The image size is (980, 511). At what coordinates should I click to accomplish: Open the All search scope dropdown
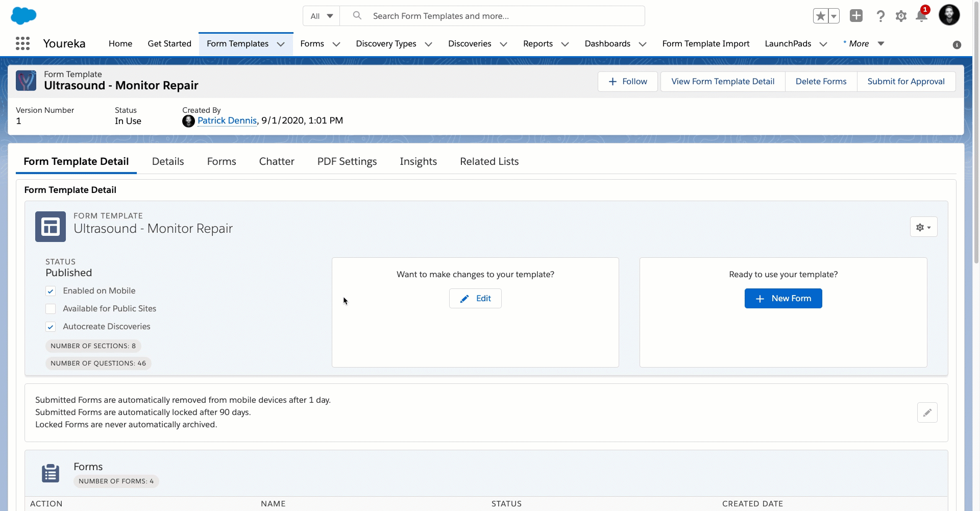[x=322, y=16]
